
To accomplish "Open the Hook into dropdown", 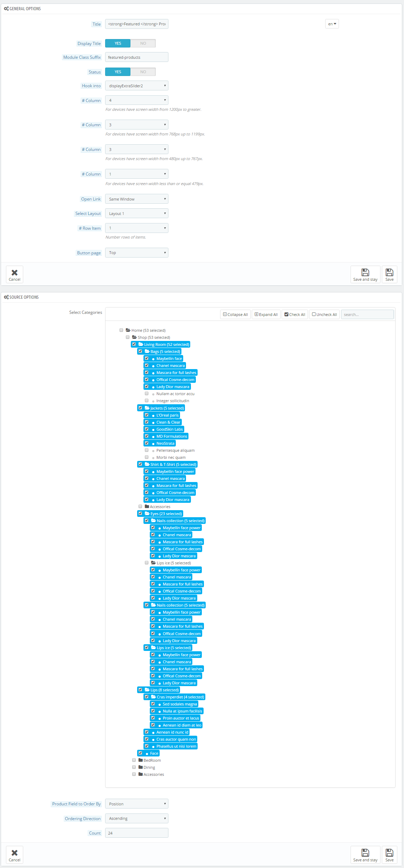I will click(137, 85).
